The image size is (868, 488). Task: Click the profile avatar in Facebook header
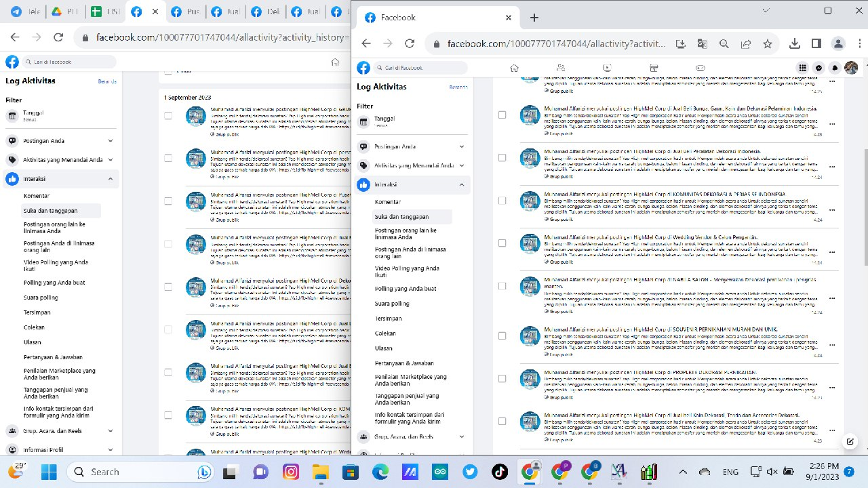tap(851, 68)
